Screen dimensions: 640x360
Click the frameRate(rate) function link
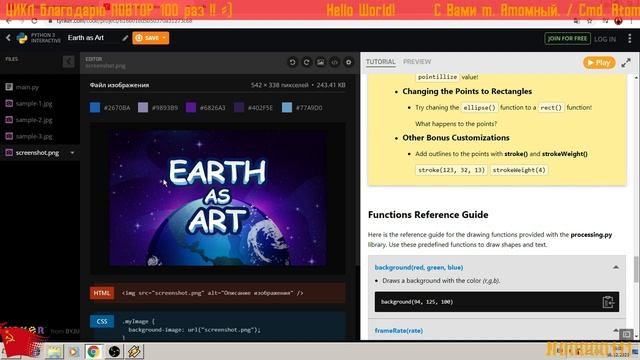tap(399, 331)
